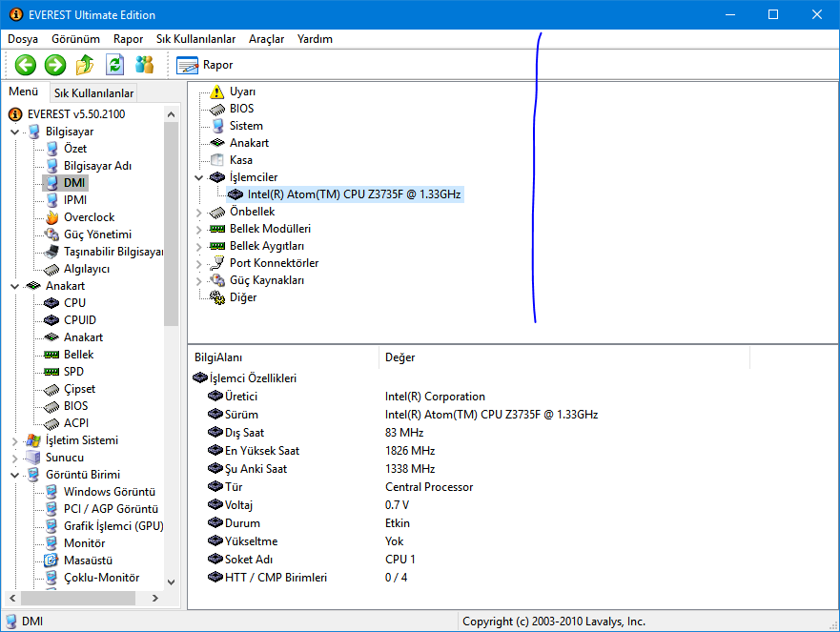Collapse the Görüntü Birimi tree node
The width and height of the screenshot is (840, 632).
(x=15, y=475)
